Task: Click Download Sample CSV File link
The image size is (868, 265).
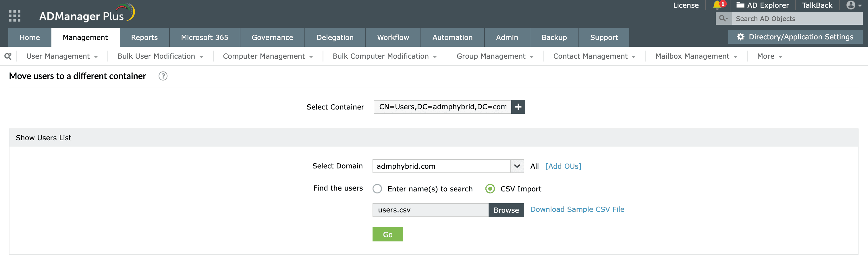Action: click(577, 209)
